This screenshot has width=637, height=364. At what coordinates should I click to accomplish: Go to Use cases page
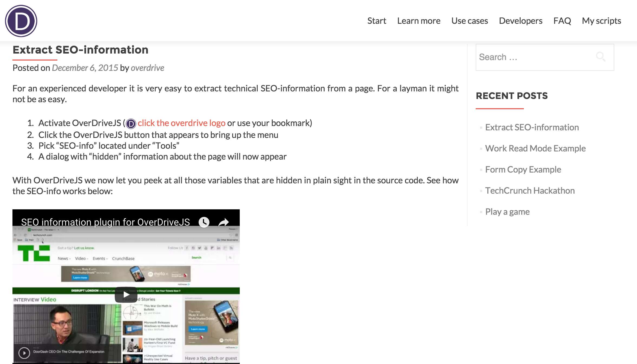coord(469,21)
